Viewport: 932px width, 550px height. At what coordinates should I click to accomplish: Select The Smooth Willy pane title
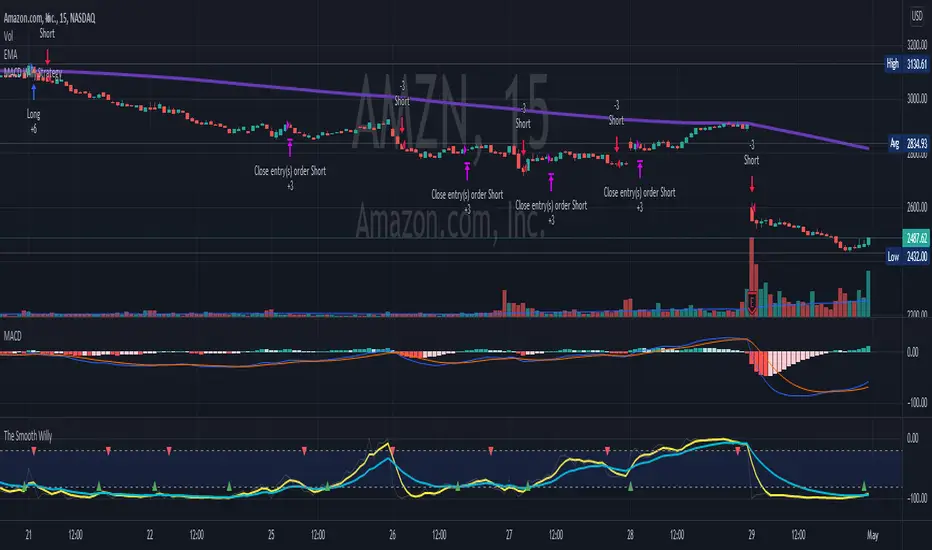[28, 436]
